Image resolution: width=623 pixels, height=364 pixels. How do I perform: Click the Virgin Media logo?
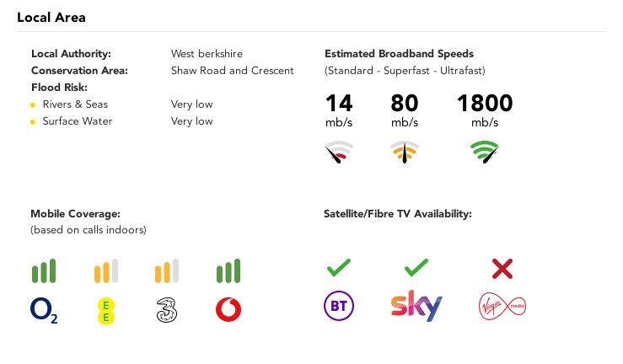point(502,305)
